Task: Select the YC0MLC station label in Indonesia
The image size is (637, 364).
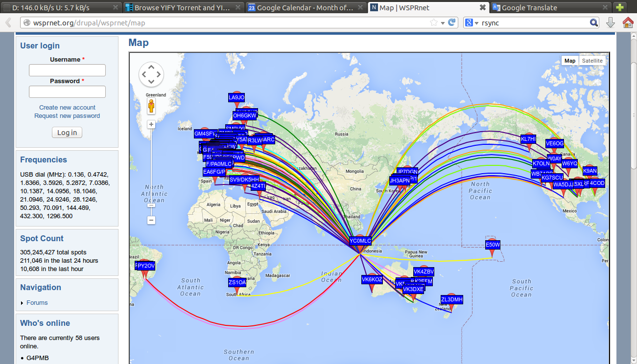Action: coord(360,241)
